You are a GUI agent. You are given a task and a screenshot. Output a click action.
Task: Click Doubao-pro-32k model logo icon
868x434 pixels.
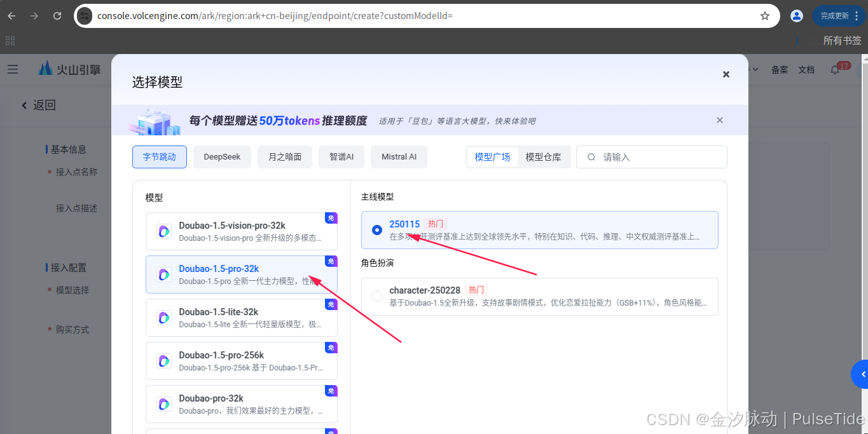click(164, 404)
